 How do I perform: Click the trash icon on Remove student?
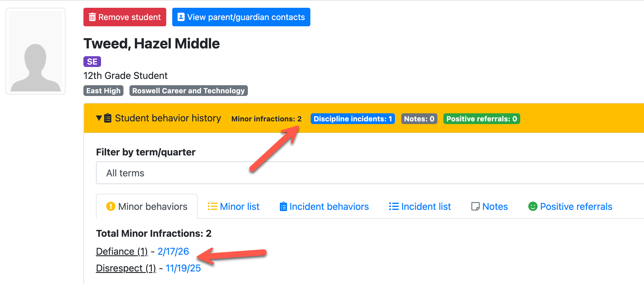point(92,17)
